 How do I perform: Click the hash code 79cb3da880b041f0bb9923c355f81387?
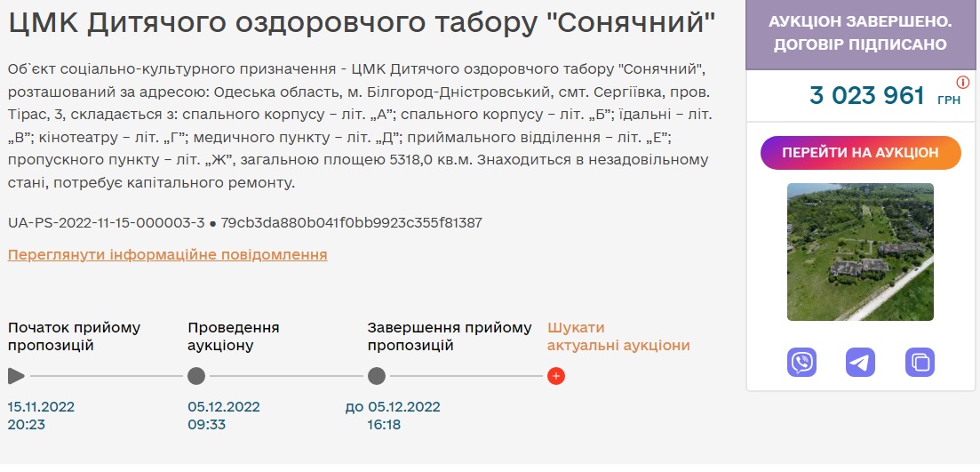click(x=351, y=222)
